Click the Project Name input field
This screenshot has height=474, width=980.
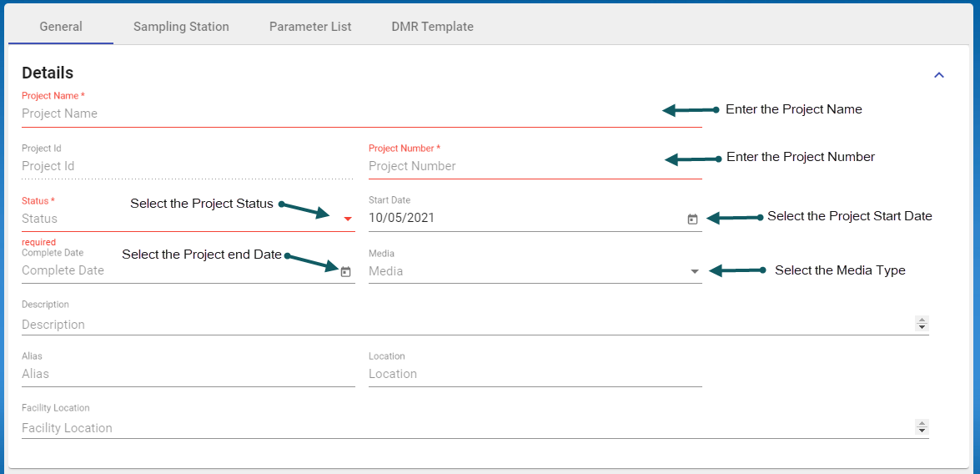tap(334, 113)
